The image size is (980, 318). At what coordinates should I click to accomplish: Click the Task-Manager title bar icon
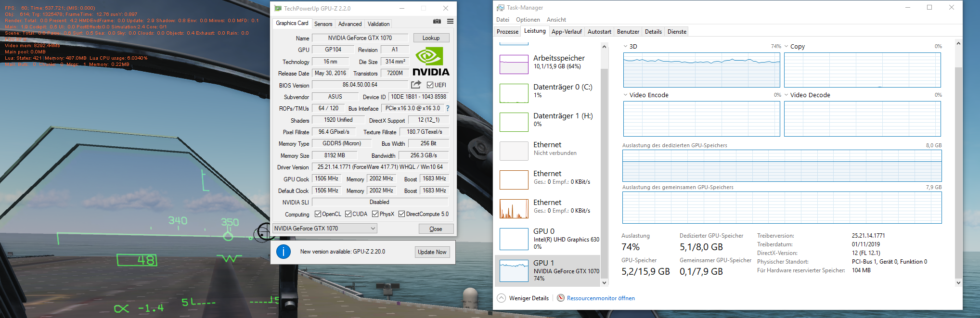click(x=501, y=8)
